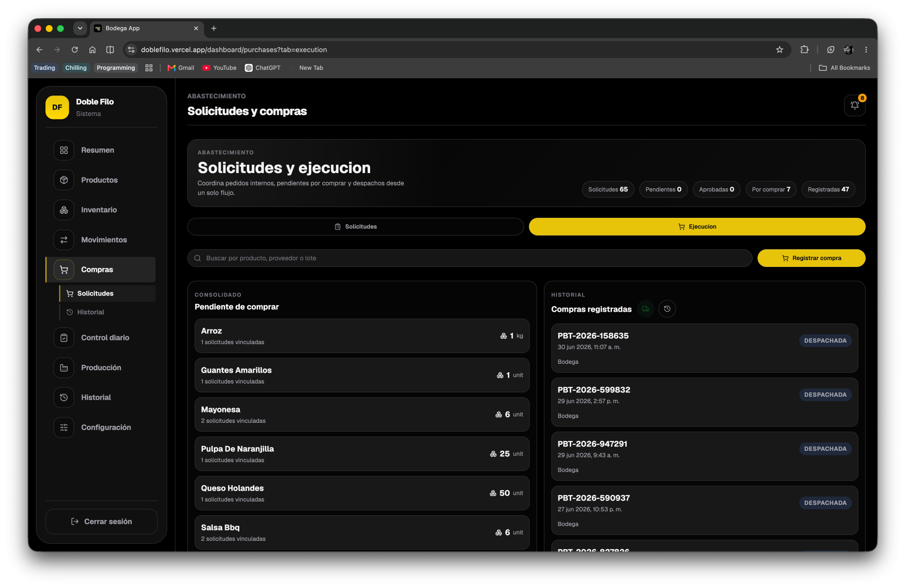Click the Registradas 47 chip
905x588 pixels.
pyautogui.click(x=828, y=189)
